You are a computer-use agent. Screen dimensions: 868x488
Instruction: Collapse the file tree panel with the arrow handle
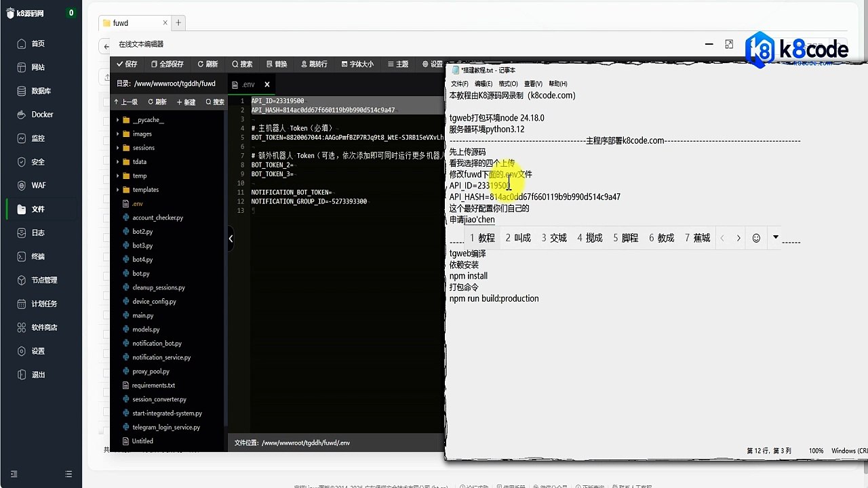[x=231, y=239]
